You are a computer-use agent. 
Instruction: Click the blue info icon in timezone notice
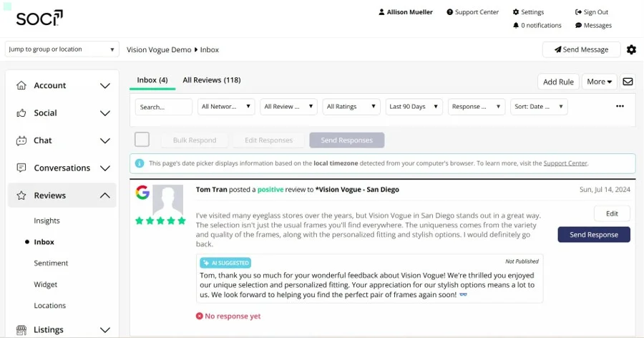coord(140,163)
